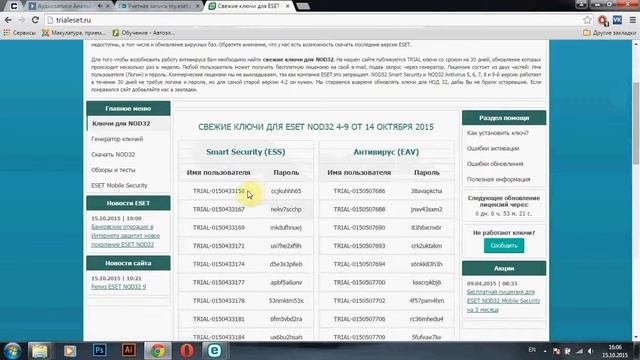Open the Обучение - Автоэл bookmark
This screenshot has height=360, width=640.
click(x=144, y=33)
